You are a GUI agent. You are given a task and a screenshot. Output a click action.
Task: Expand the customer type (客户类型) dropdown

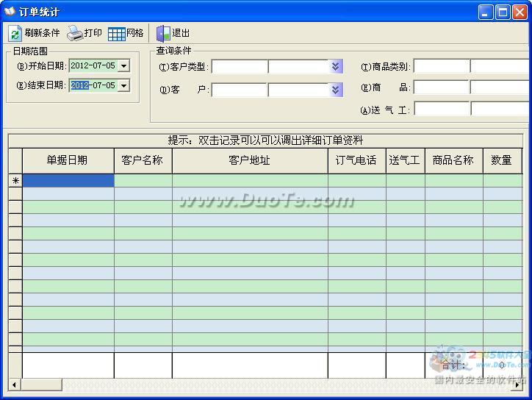pyautogui.click(x=337, y=67)
